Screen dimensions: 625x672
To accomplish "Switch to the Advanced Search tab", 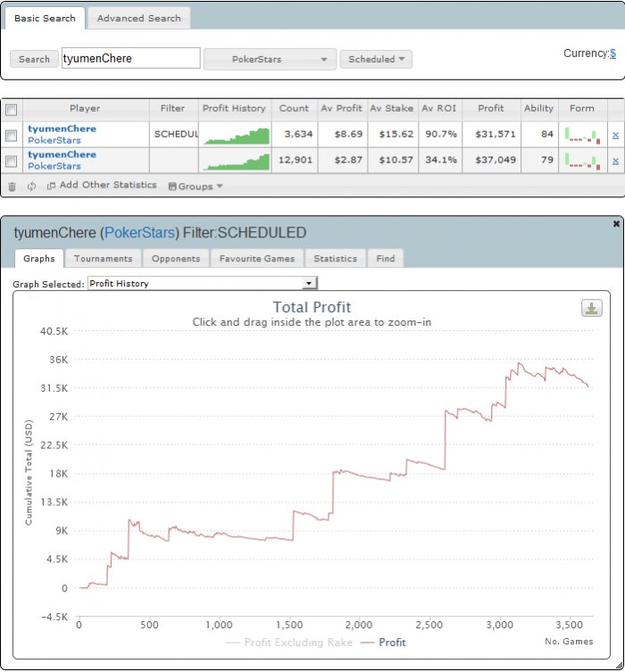I will pos(138,18).
